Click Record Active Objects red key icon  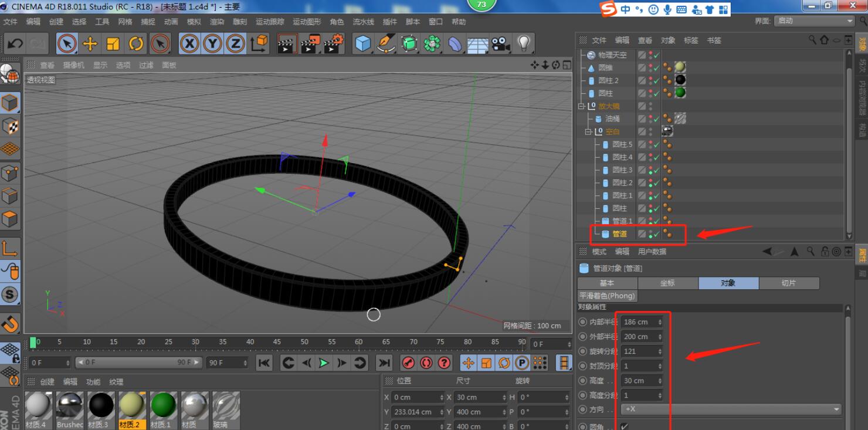409,363
